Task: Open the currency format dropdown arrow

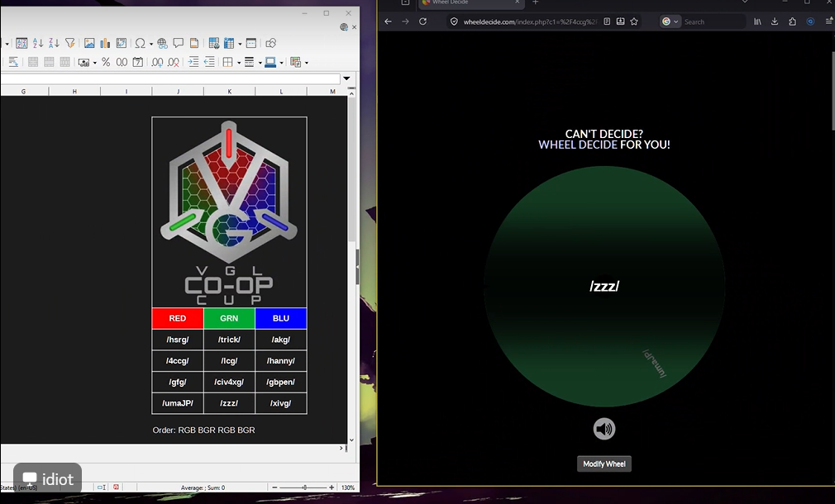Action: [x=95, y=63]
